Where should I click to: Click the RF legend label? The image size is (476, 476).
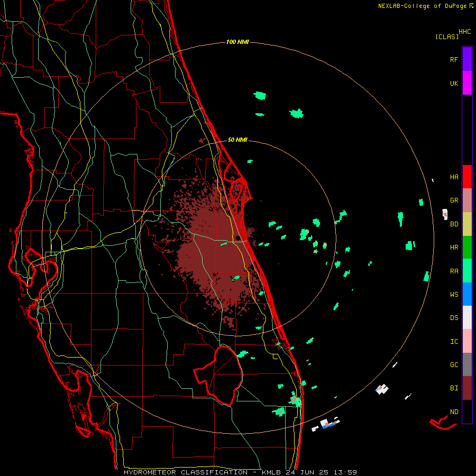[454, 59]
